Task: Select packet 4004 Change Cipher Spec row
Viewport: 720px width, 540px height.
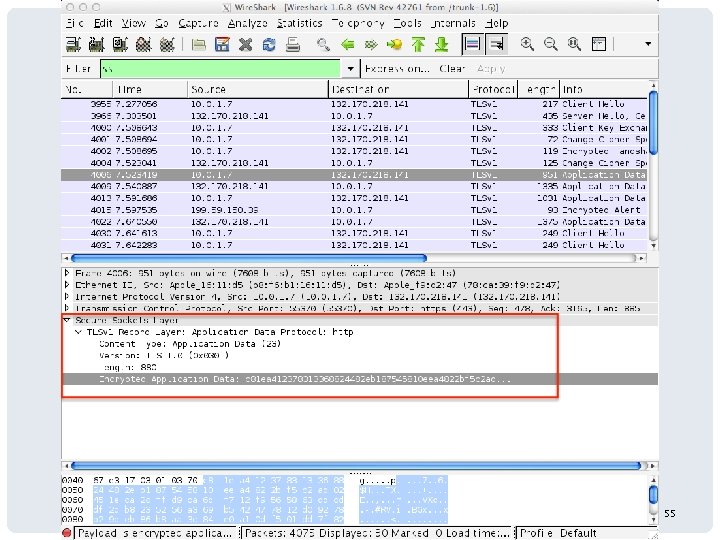Action: point(354,163)
